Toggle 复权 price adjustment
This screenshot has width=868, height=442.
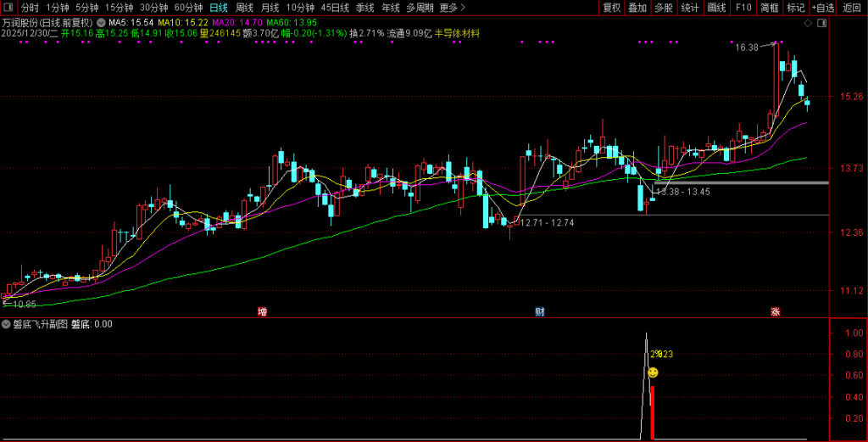tap(611, 8)
